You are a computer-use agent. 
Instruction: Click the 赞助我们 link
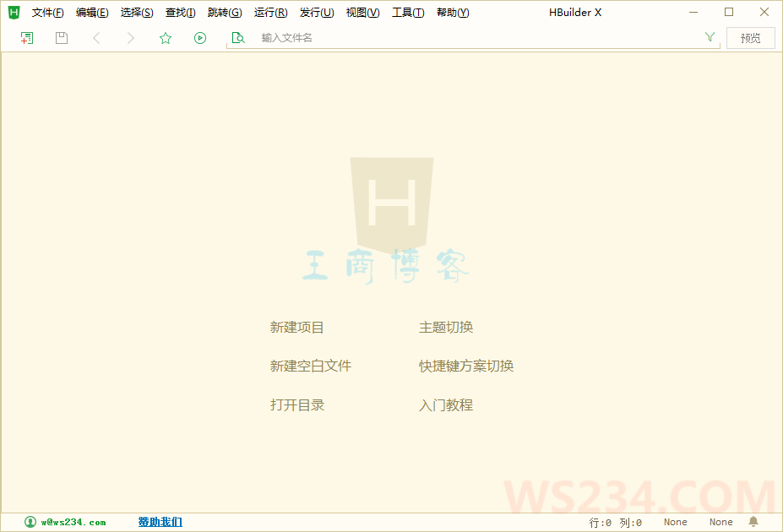[x=160, y=522]
